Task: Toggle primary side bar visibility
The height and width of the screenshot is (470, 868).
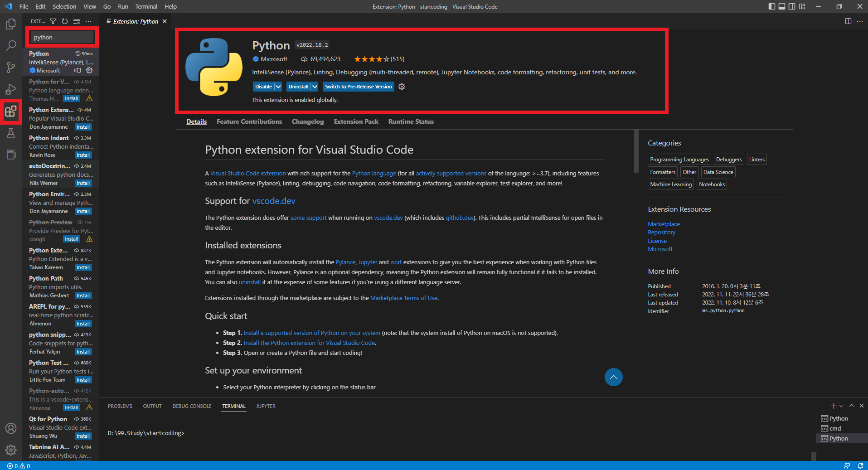Action: tap(772, 6)
